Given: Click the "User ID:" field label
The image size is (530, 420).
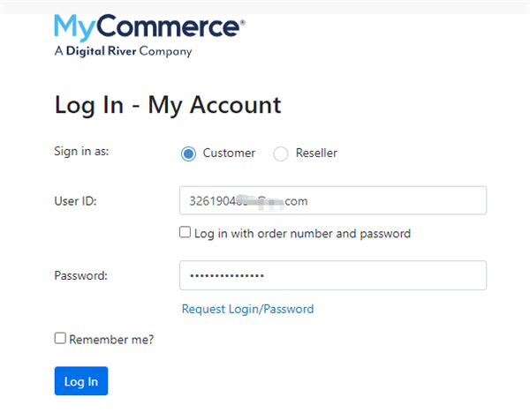Looking at the screenshot, I should (x=75, y=200).
